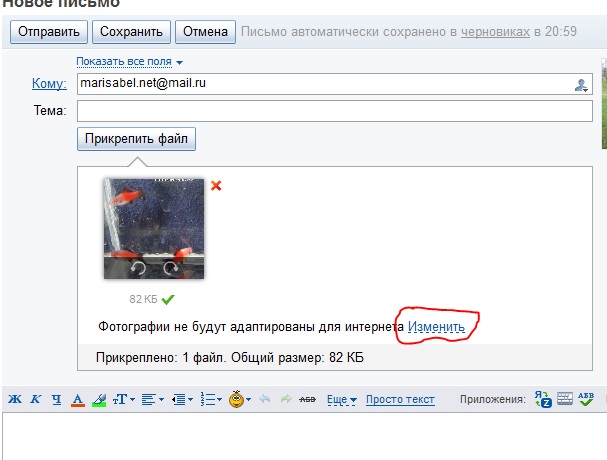The height and width of the screenshot is (460, 607).
Task: Click the Изменить link
Action: click(x=436, y=326)
